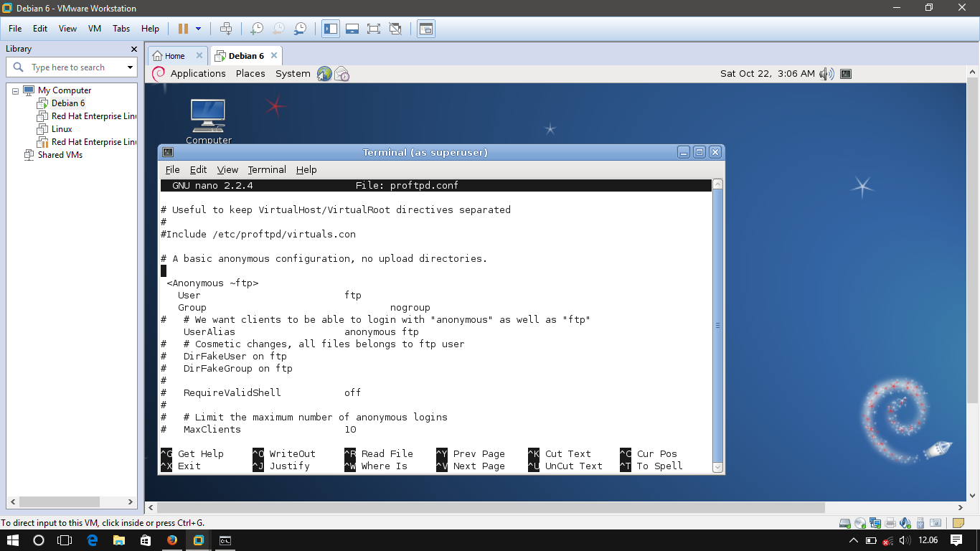Click the USB device status icon
Viewport: 980px width, 551px height.
[920, 523]
